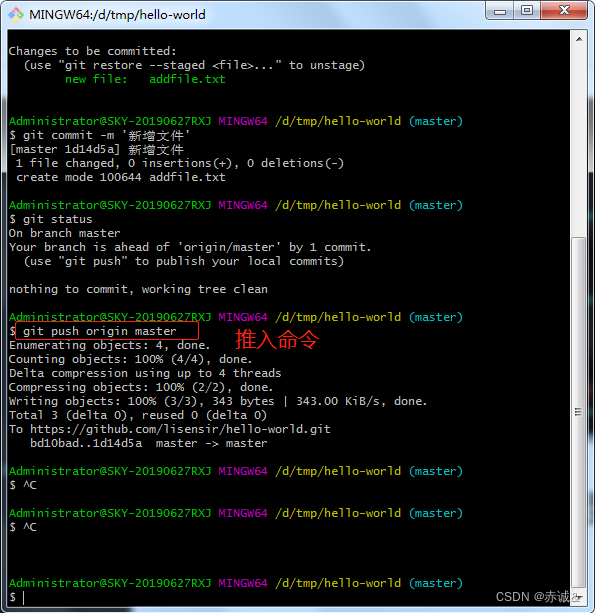Click 'On branch master' line

tap(65, 233)
